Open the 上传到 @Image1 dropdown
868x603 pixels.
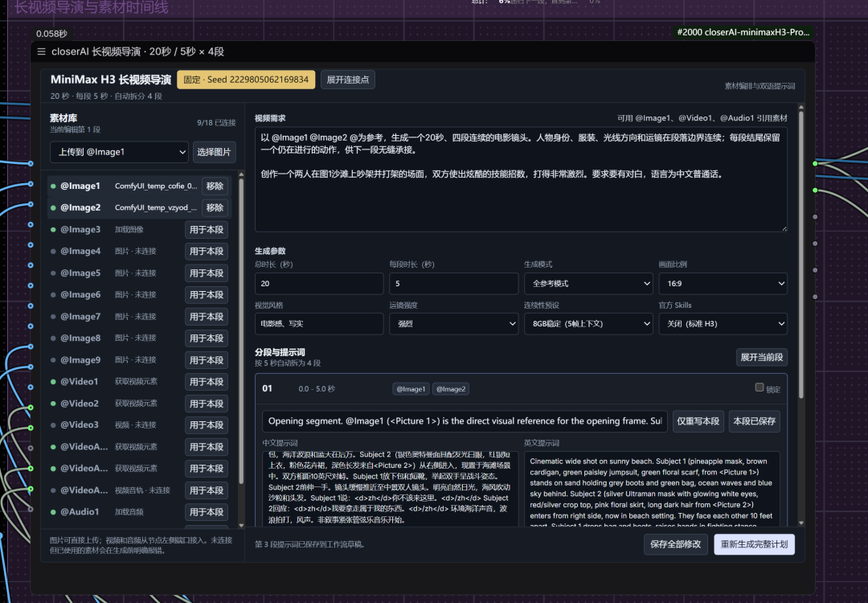[x=119, y=152]
